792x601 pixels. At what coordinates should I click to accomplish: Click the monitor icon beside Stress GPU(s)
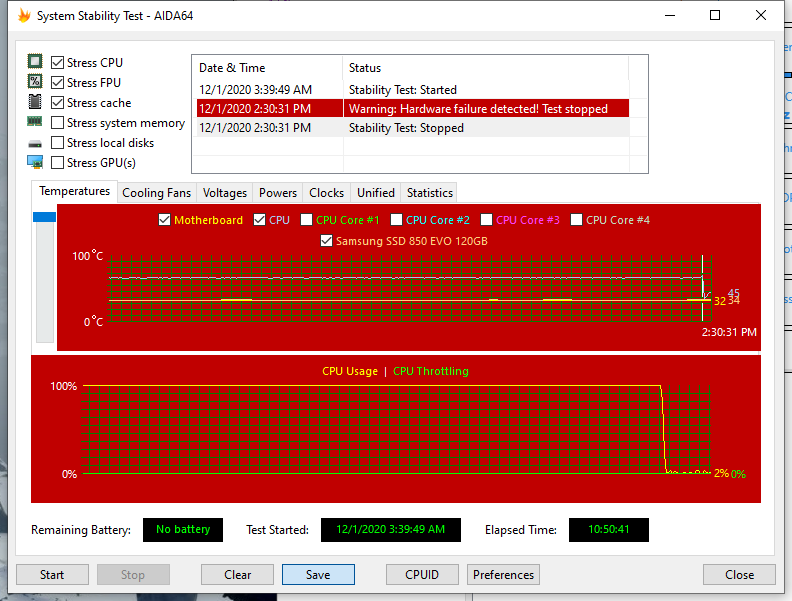35,162
